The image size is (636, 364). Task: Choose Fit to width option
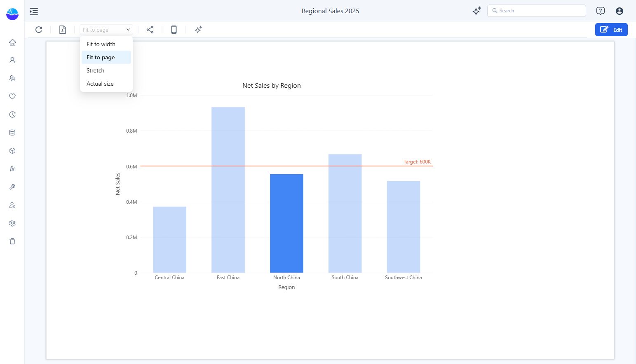click(106, 44)
